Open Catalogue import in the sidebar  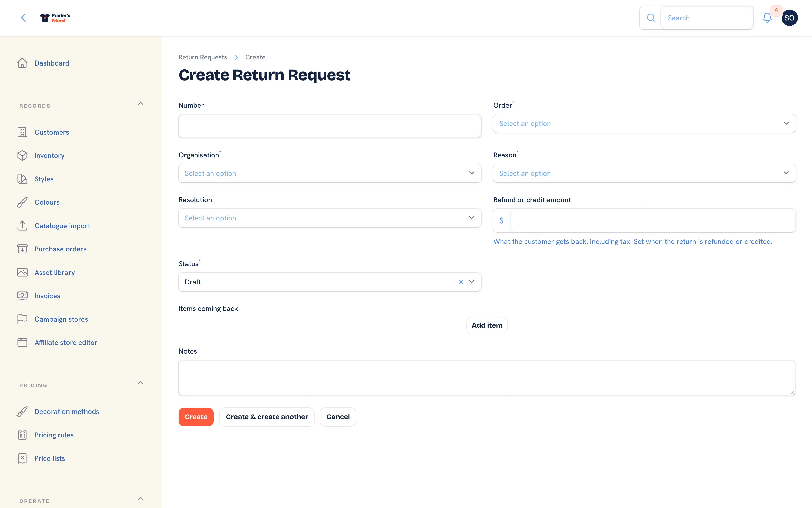62,226
